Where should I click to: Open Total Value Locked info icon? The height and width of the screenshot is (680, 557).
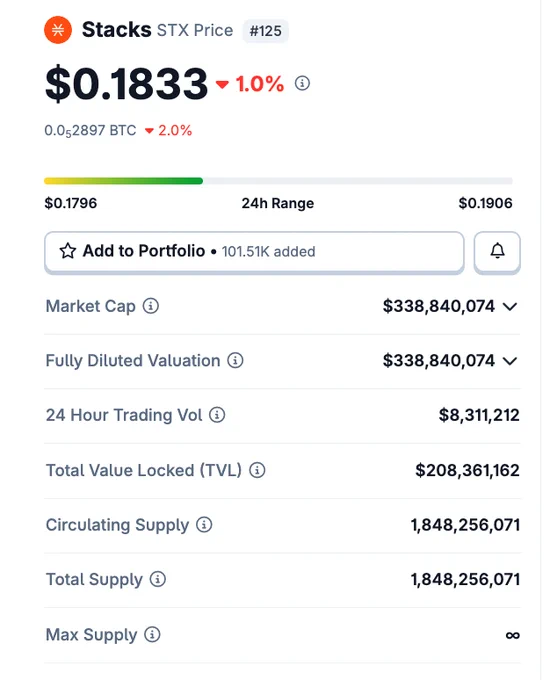257,470
